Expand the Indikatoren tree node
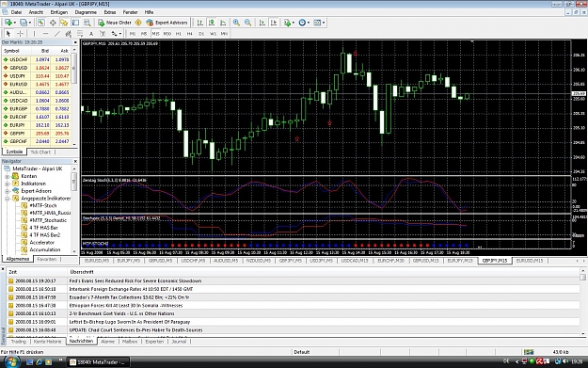The width and height of the screenshot is (588, 368). pos(7,184)
